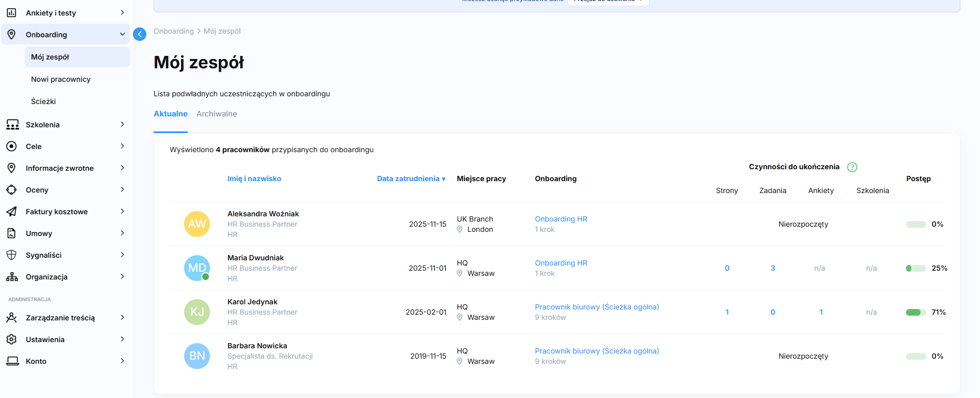
Task: Click Karol Jedynak's 71% progress bar
Action: (915, 312)
